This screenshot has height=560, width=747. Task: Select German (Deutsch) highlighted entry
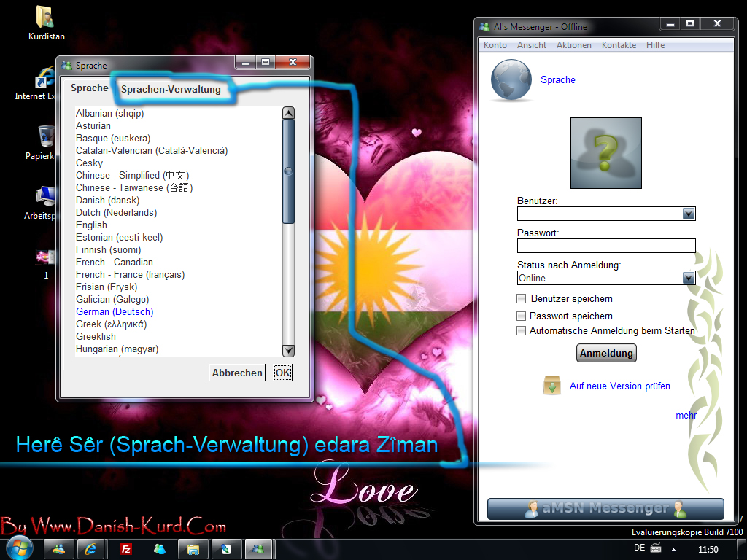pyautogui.click(x=115, y=311)
